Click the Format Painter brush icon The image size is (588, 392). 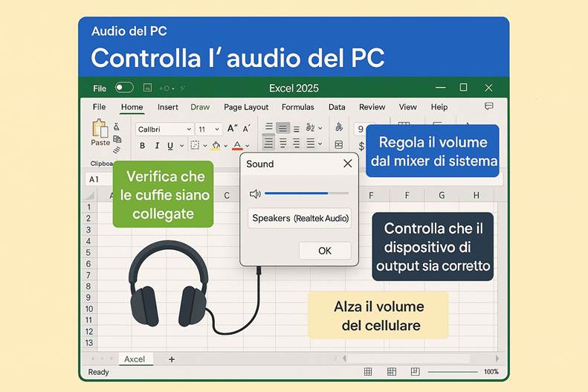(x=117, y=150)
